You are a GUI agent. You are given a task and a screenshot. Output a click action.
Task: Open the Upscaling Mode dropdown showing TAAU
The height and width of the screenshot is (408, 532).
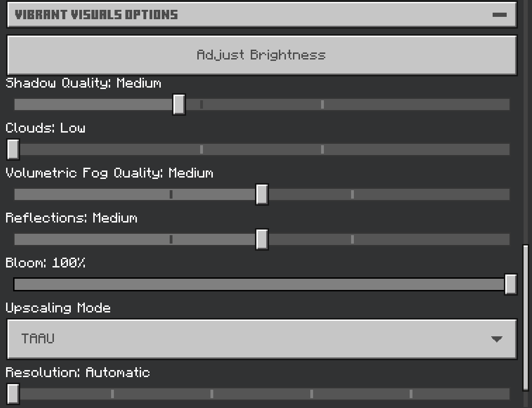pyautogui.click(x=262, y=339)
